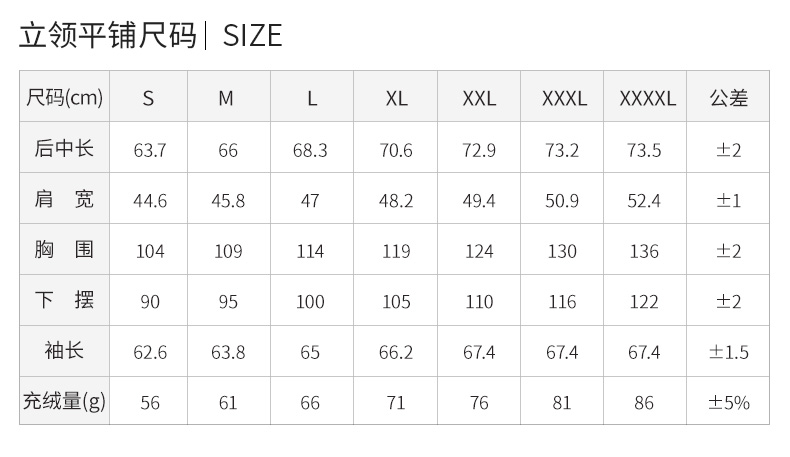Select the 尺码(cm) header cell

(64, 96)
